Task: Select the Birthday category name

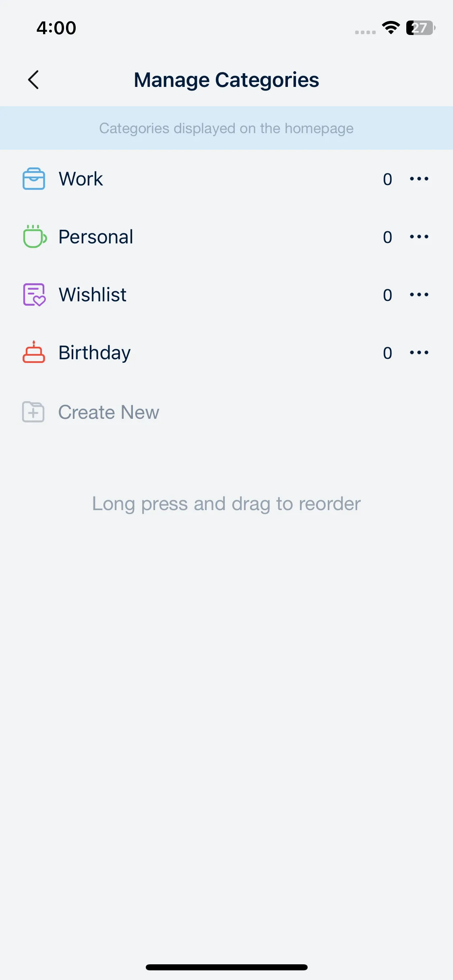Action: [x=95, y=352]
